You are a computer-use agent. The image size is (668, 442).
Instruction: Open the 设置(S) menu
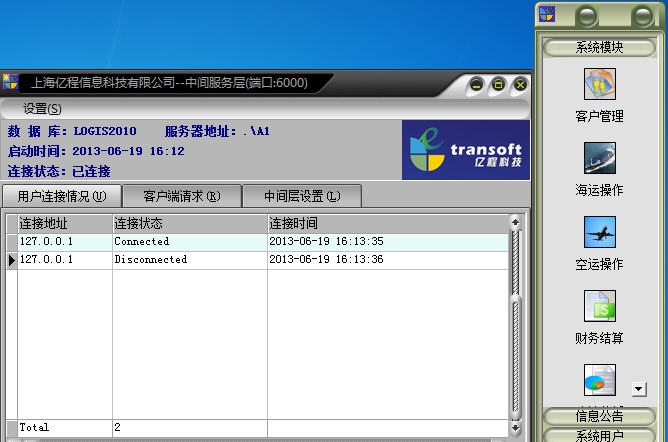[x=42, y=109]
